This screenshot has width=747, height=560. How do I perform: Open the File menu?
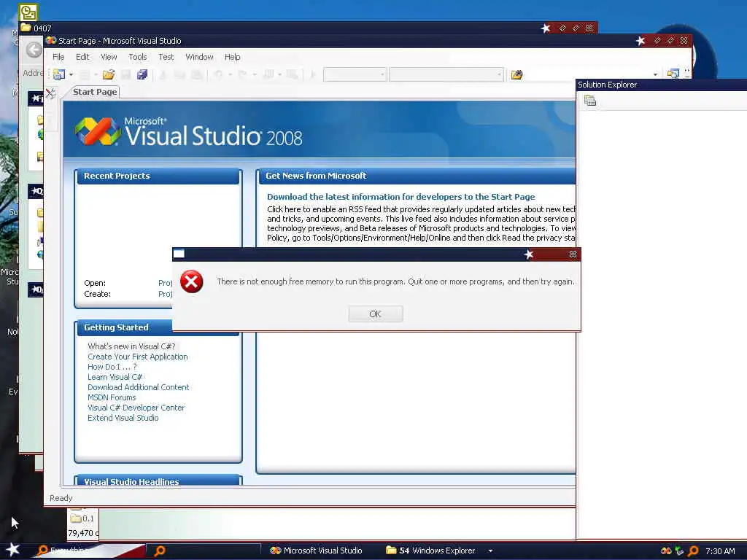[x=58, y=57]
